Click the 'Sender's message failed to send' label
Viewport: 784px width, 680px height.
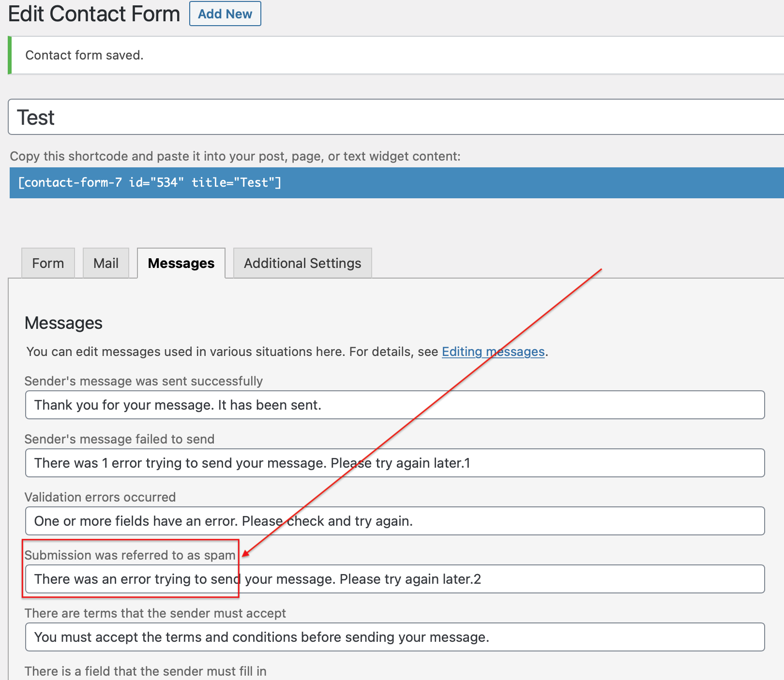click(x=120, y=439)
